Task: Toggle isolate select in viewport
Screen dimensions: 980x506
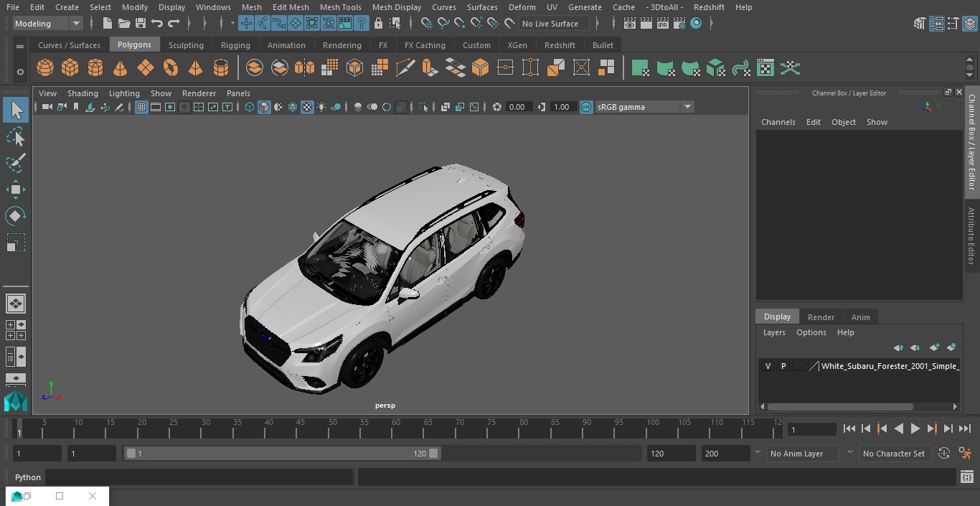Action: coord(423,107)
